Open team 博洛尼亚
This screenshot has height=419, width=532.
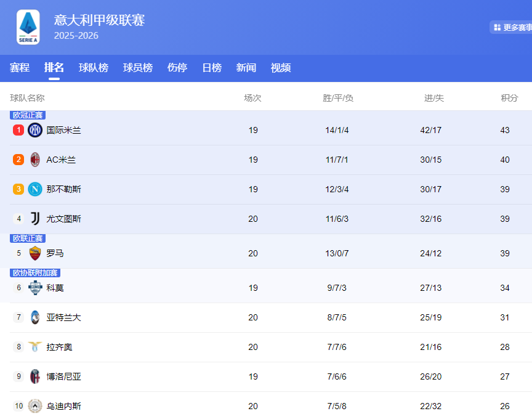(64, 376)
